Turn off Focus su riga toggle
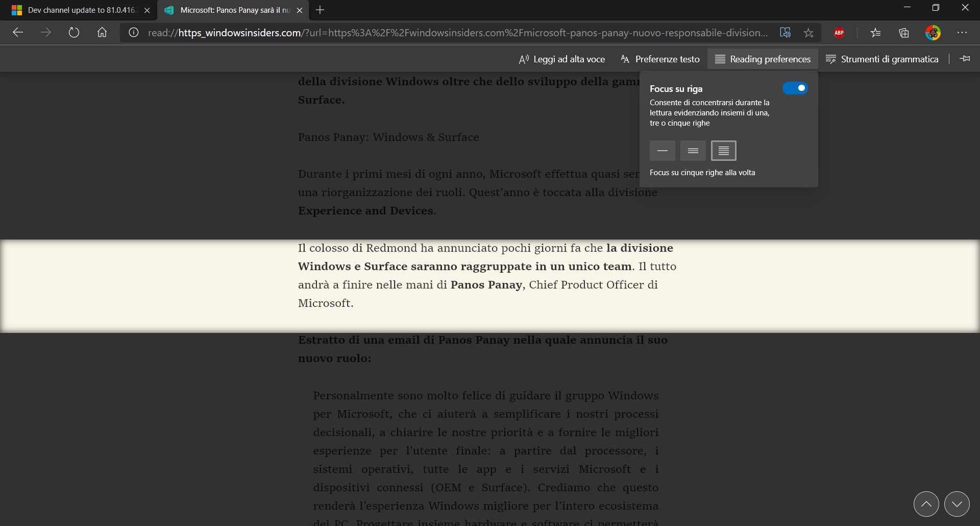The width and height of the screenshot is (980, 526). 795,88
